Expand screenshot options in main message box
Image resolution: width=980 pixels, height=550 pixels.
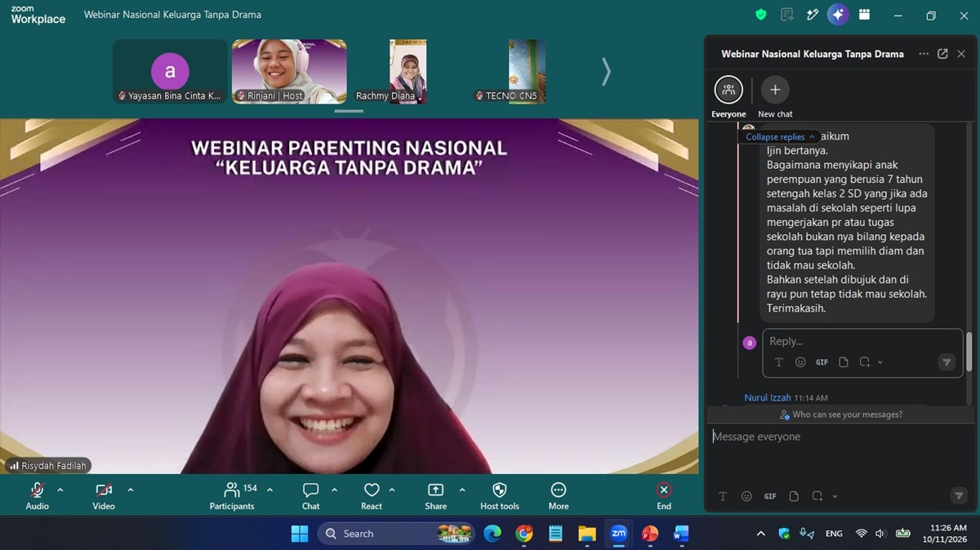[835, 496]
